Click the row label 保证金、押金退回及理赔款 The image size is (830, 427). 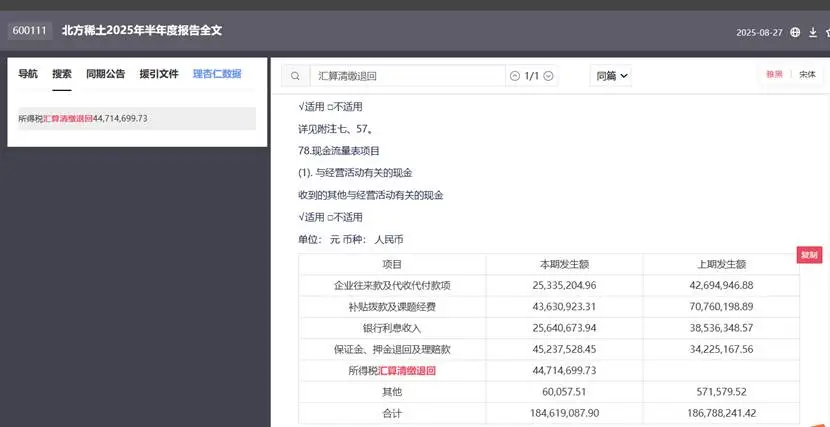(x=392, y=349)
